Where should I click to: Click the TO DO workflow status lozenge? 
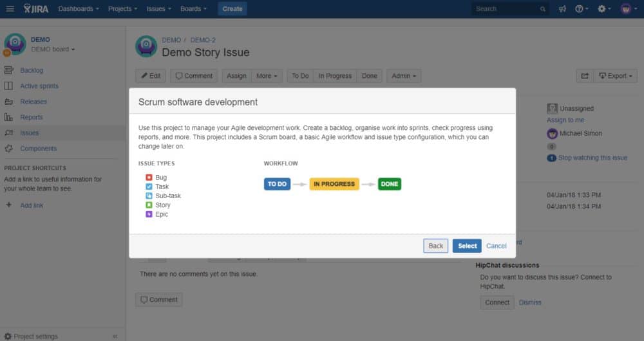coord(277,184)
